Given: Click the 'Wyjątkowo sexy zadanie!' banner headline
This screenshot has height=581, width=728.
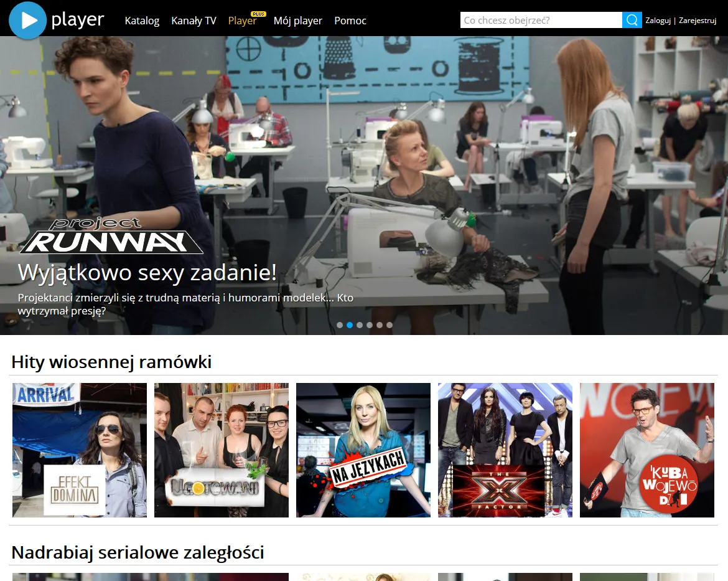Looking at the screenshot, I should click(147, 272).
